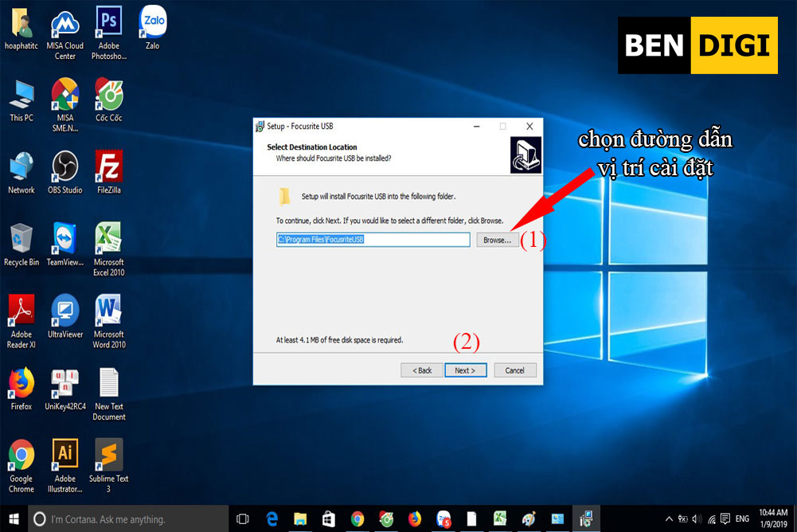Viewport: 797px width, 532px height.
Task: Switch to blank document taskbar item
Action: tap(471, 518)
